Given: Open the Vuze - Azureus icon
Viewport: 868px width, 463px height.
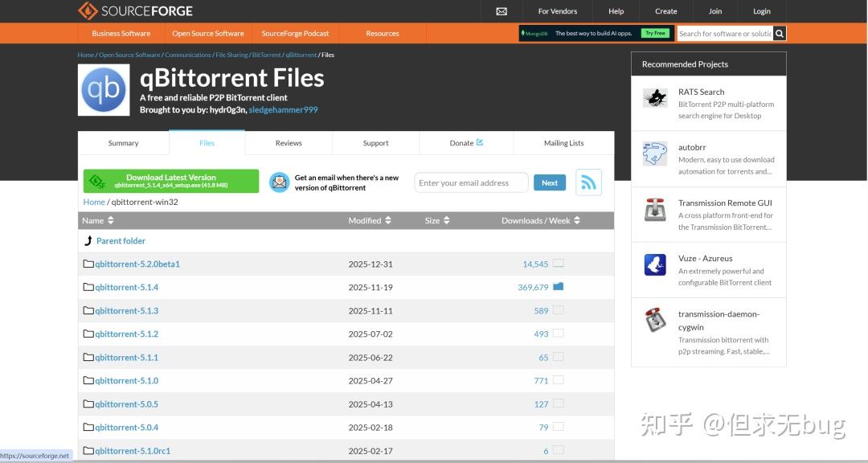Looking at the screenshot, I should click(x=655, y=264).
